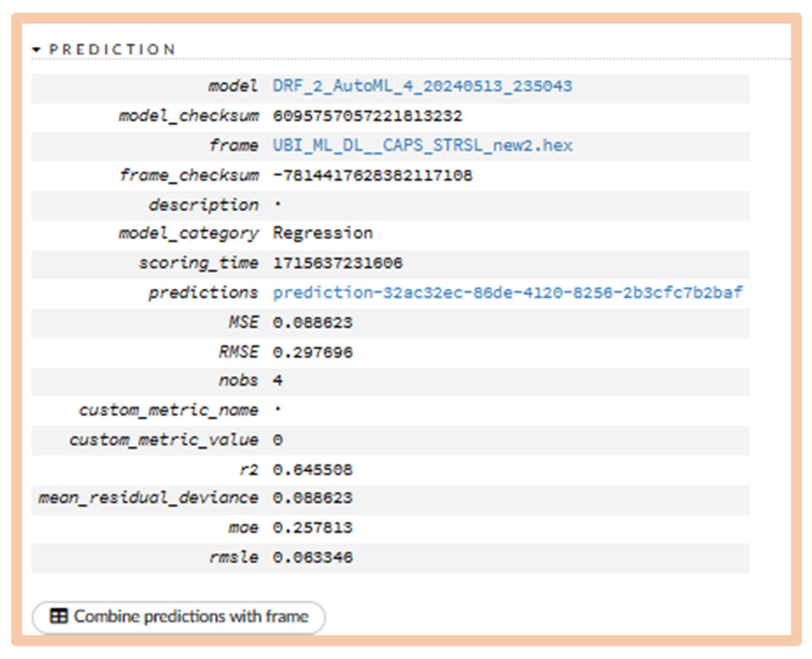
Task: Click the Regression model_category value
Action: 323,233
